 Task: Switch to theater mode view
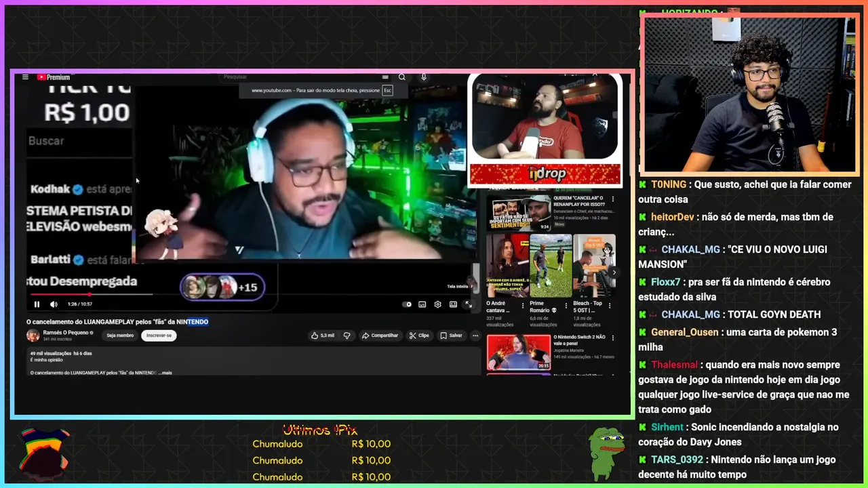[453, 304]
